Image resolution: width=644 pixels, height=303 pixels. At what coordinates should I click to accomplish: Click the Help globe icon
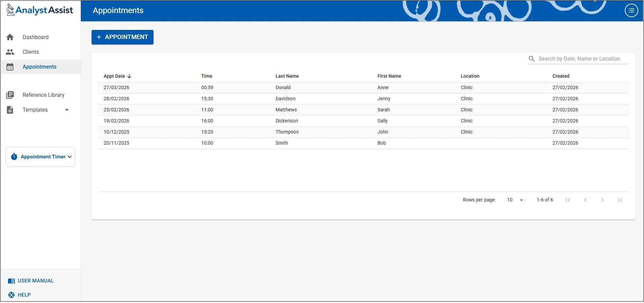pyautogui.click(x=11, y=295)
